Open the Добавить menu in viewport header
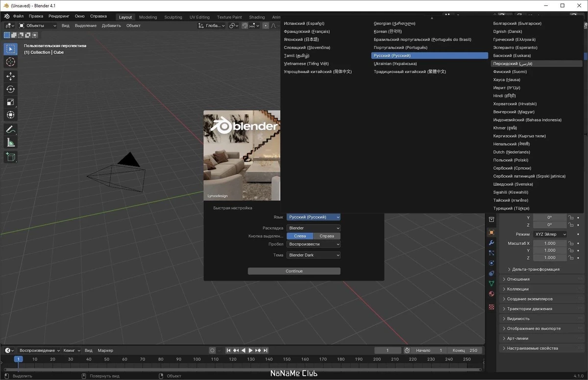 pyautogui.click(x=111, y=25)
